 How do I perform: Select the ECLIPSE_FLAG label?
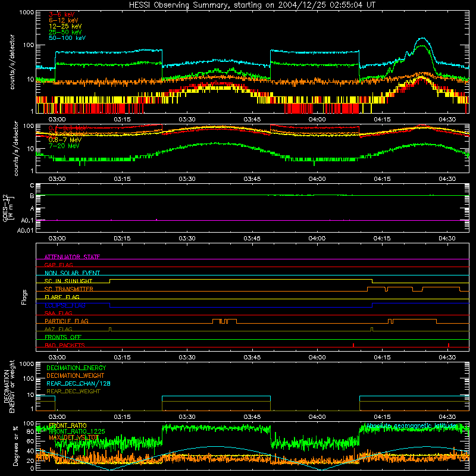click(65, 305)
